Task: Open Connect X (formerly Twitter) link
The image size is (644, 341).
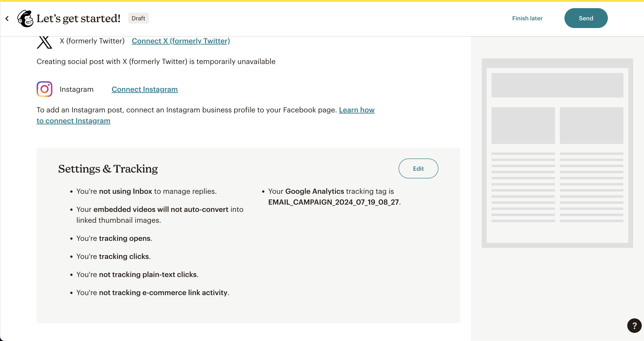Action: click(181, 41)
